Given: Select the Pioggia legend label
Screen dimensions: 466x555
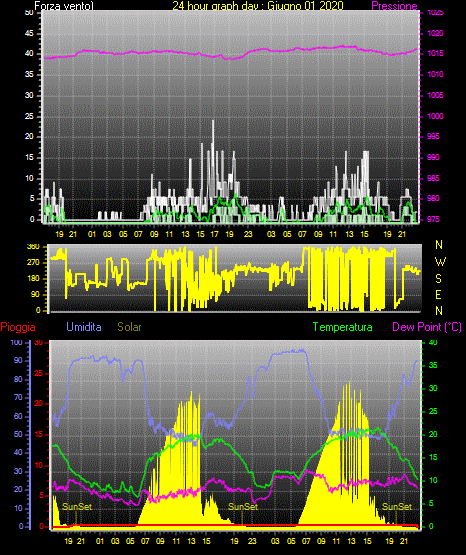Looking at the screenshot, I should point(18,327).
